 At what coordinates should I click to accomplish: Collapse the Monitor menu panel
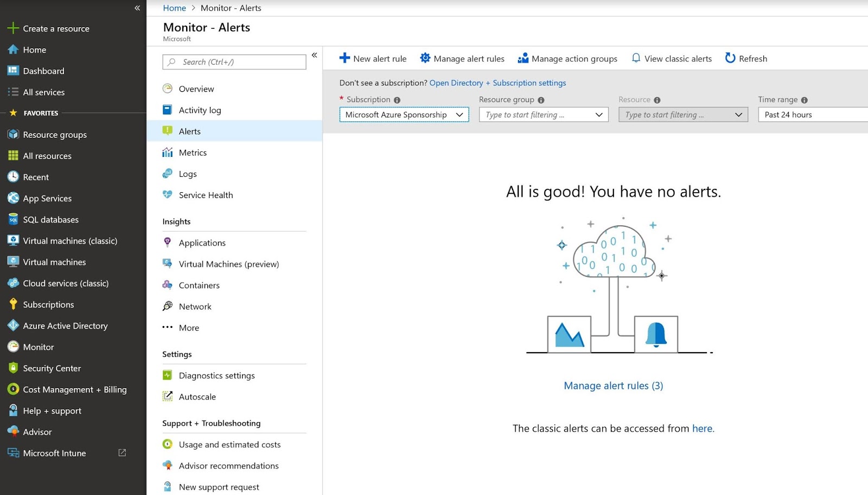point(315,55)
